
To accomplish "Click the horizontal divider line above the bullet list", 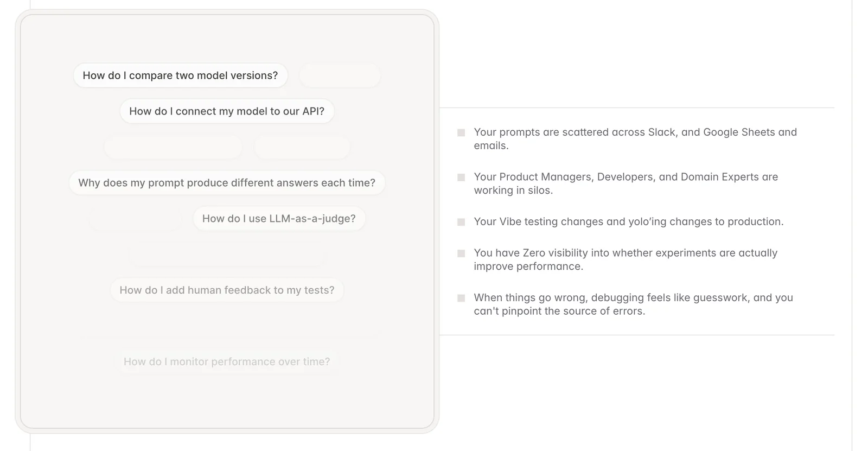I will pos(637,108).
